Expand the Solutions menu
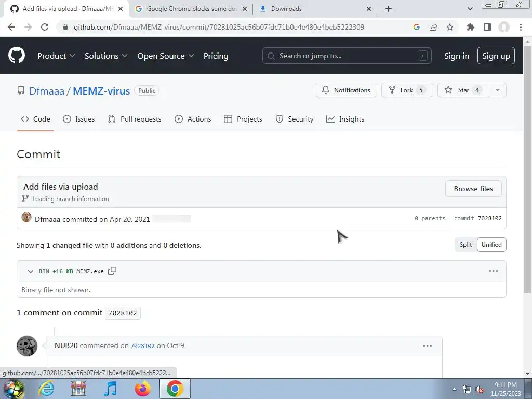 (106, 56)
